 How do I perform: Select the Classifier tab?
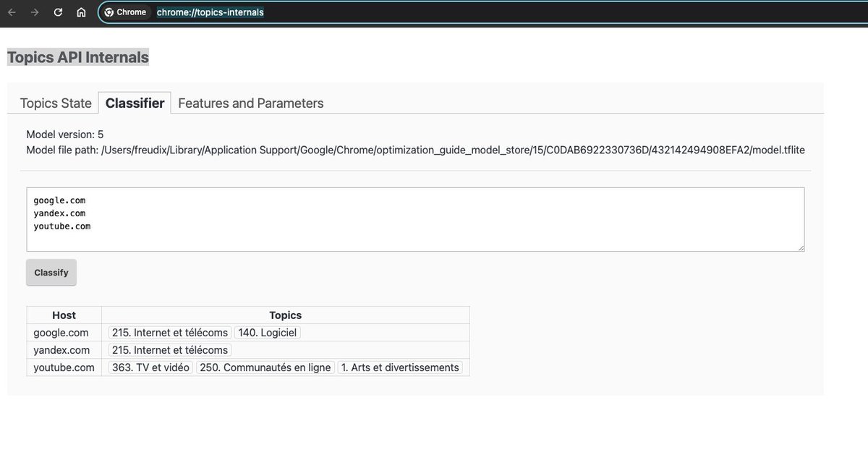[x=135, y=103]
